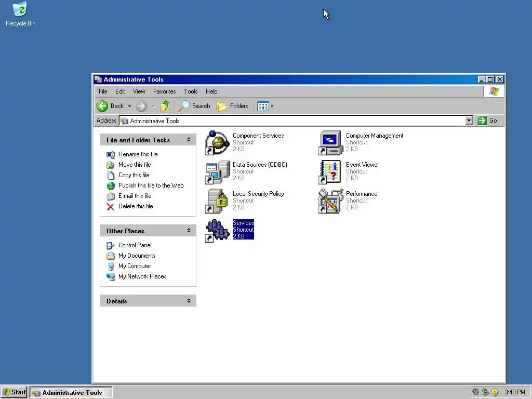Click the My Computer icon in Other Places
Screen dimensions: 532x399
[111, 267]
